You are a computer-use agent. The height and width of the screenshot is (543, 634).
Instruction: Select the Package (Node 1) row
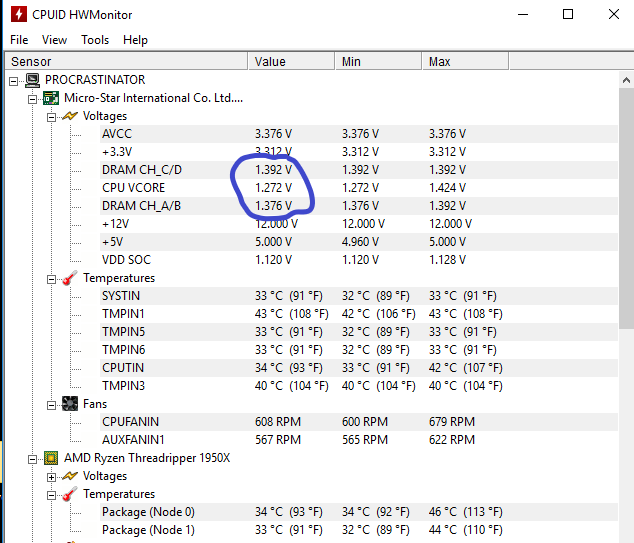359,530
